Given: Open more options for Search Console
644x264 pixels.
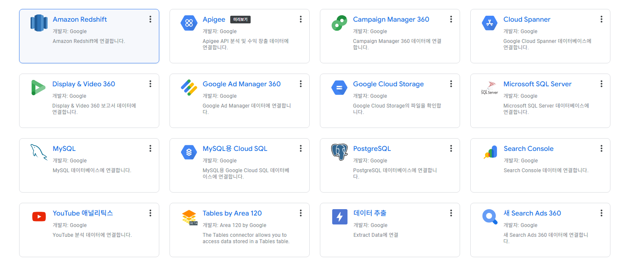Looking at the screenshot, I should point(602,148).
